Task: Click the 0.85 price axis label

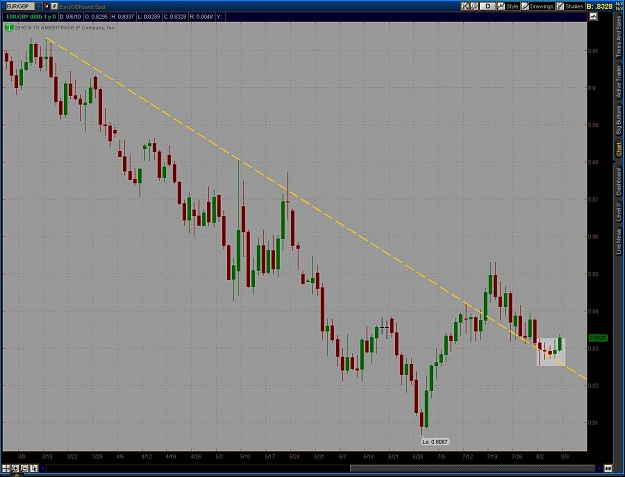Action: 593,274
